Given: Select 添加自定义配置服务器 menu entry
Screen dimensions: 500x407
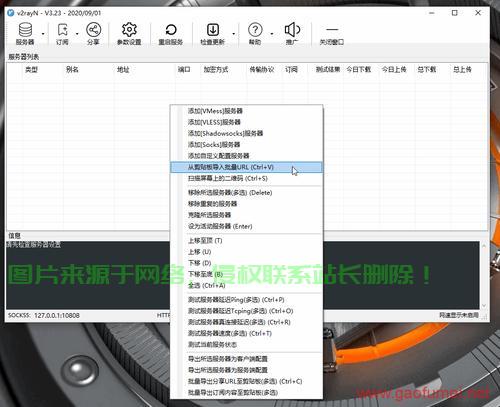Looking at the screenshot, I should (246, 156).
